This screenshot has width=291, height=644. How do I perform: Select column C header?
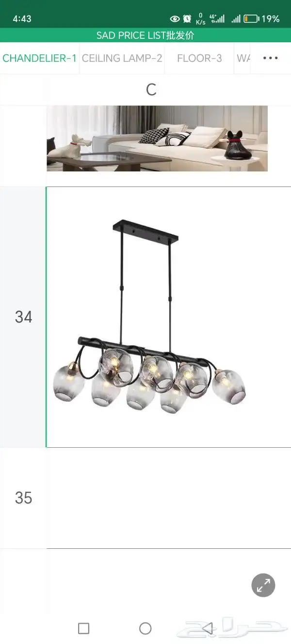[x=151, y=89]
